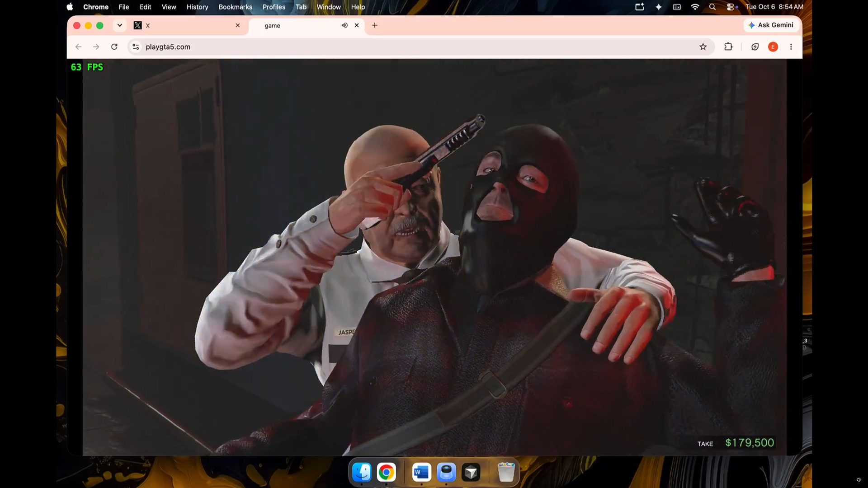Open the Tab menu
The image size is (868, 488).
pyautogui.click(x=301, y=7)
